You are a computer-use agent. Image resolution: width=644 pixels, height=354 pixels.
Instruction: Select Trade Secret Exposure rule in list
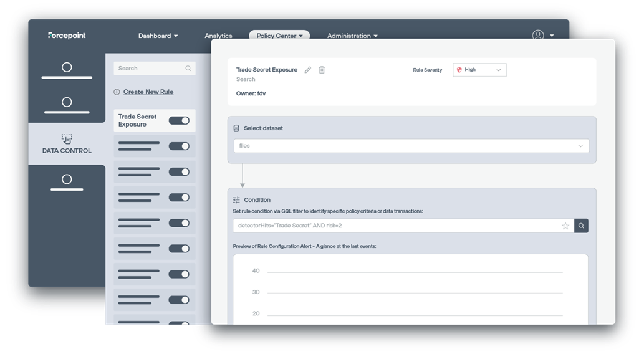point(138,120)
